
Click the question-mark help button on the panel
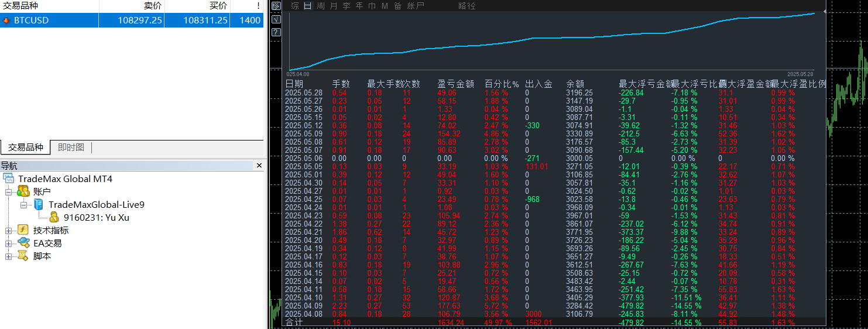point(276,32)
